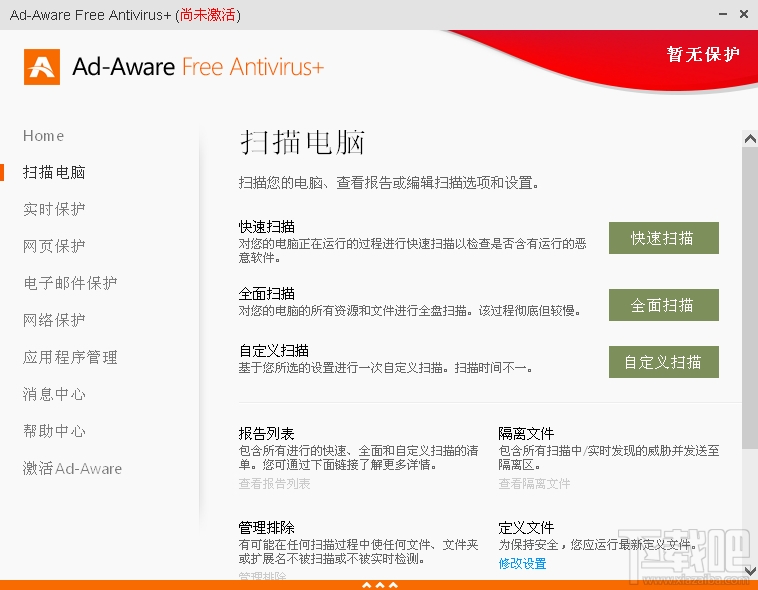Image resolution: width=758 pixels, height=590 pixels.
Task: Click the 暂无保护 status banner
Action: (x=703, y=54)
